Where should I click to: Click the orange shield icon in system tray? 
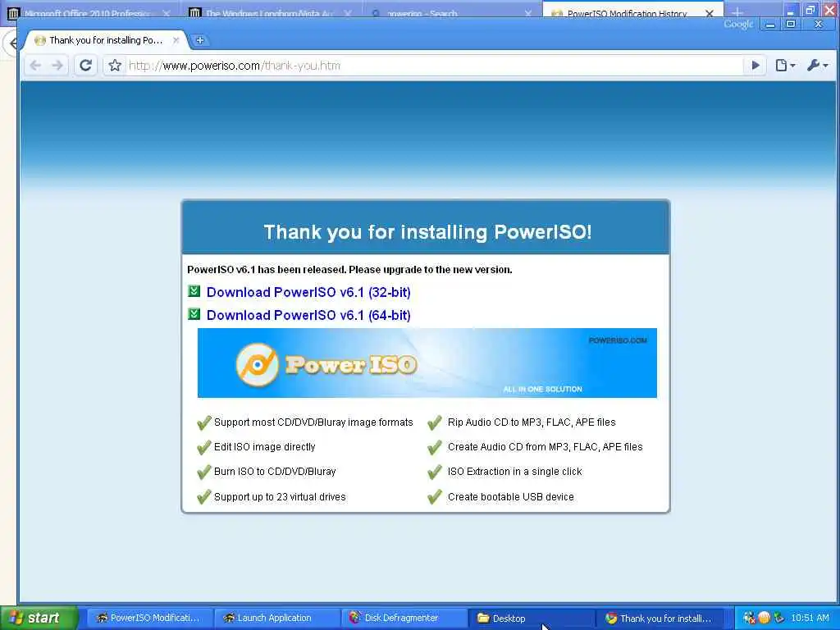(765, 618)
